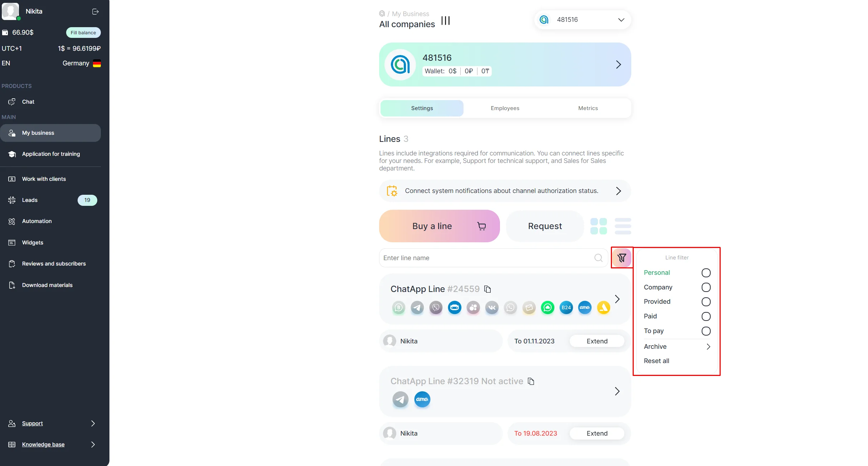Screen dimensions: 868x466
Task: Open the 481516 company dropdown
Action: [x=583, y=20]
